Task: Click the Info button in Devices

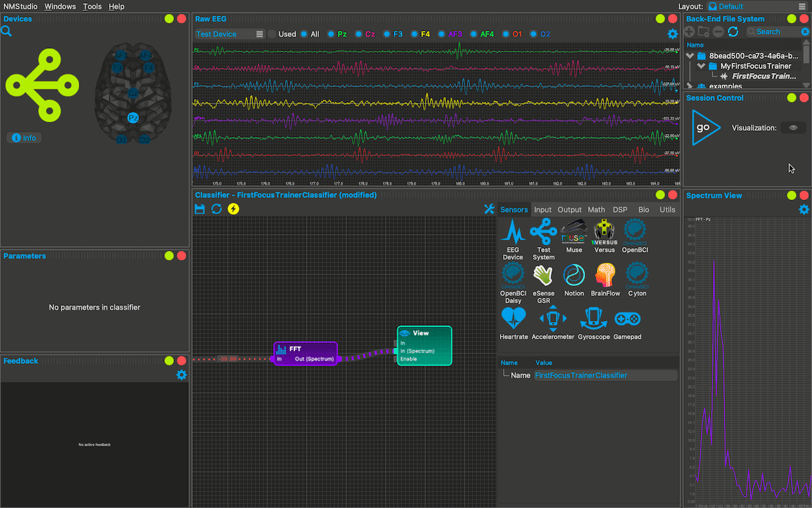Action: pyautogui.click(x=24, y=138)
